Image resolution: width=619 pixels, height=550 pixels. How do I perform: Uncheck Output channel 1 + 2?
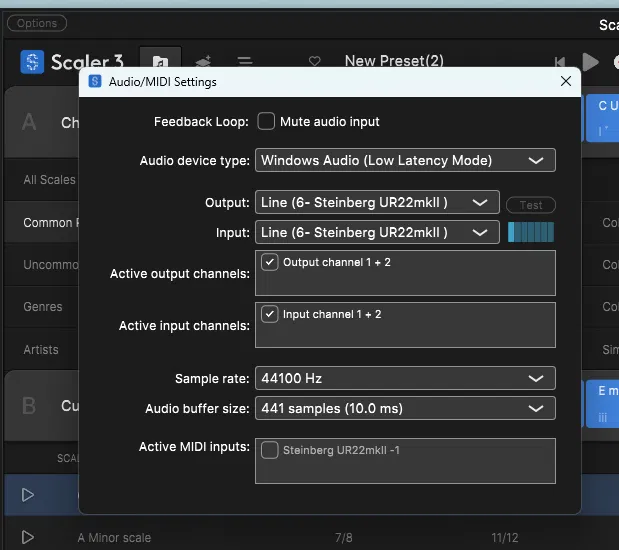click(x=270, y=262)
